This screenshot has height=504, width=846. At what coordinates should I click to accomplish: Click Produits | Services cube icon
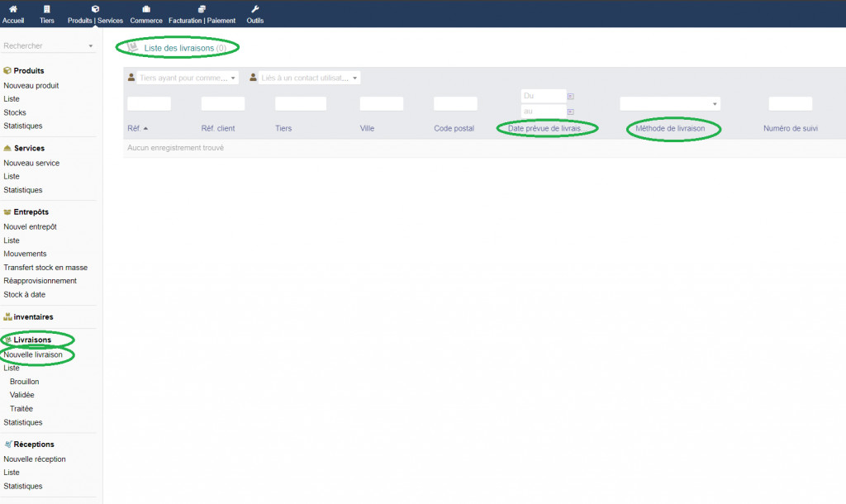(x=96, y=8)
